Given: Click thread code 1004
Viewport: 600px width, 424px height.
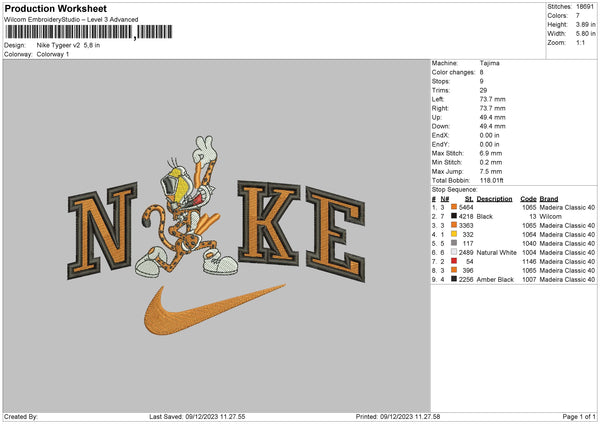Looking at the screenshot, I should pyautogui.click(x=529, y=253).
